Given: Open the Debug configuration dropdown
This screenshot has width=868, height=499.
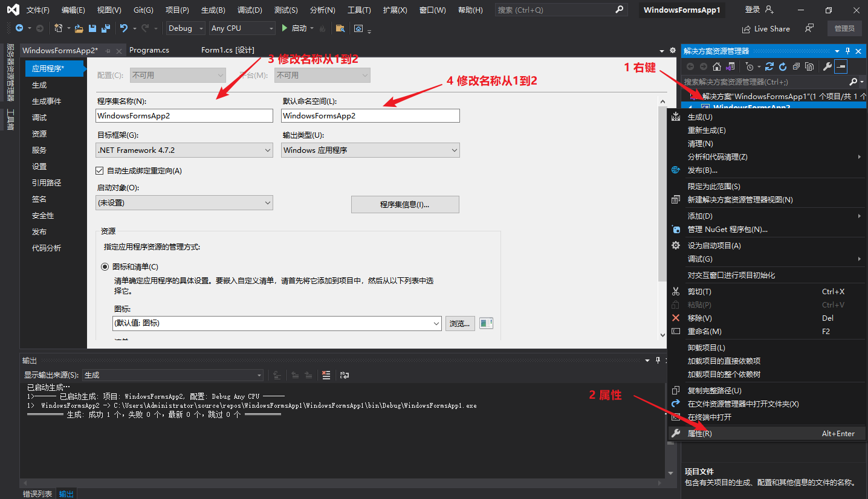Looking at the screenshot, I should click(186, 28).
